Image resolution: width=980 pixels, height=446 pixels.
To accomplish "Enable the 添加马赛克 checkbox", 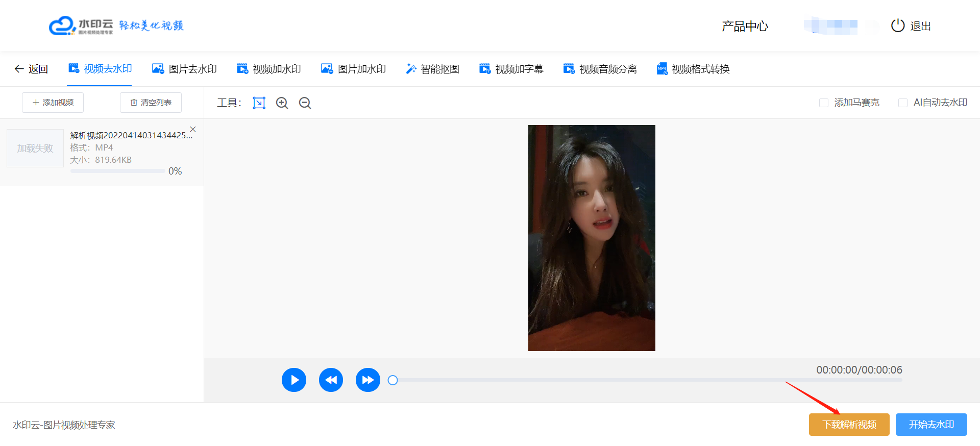I will click(x=823, y=103).
